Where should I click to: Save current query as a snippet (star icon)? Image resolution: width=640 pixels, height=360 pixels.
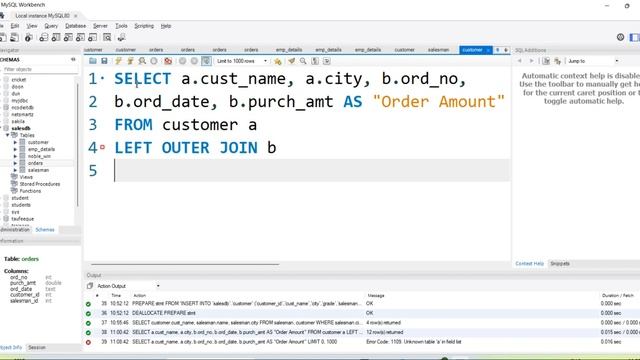pos(278,61)
